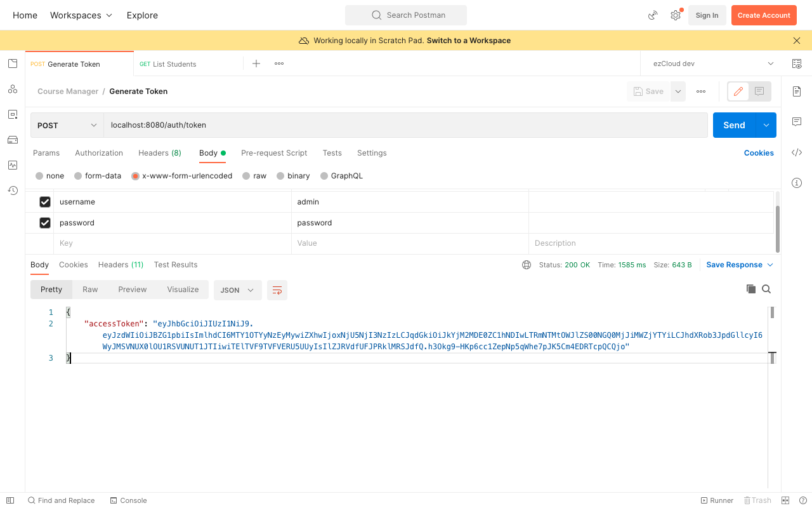Open the settings gear icon
Screen dimensions: 812x508
[x=676, y=15]
